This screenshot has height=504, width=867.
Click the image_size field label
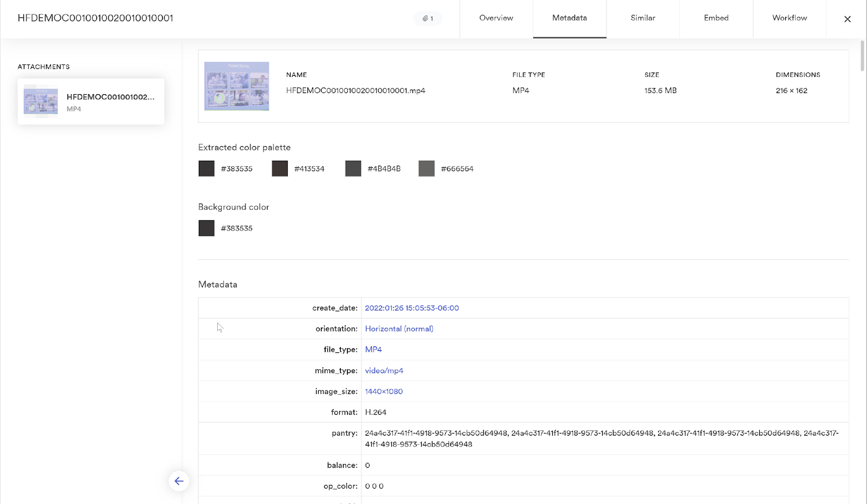(x=337, y=391)
